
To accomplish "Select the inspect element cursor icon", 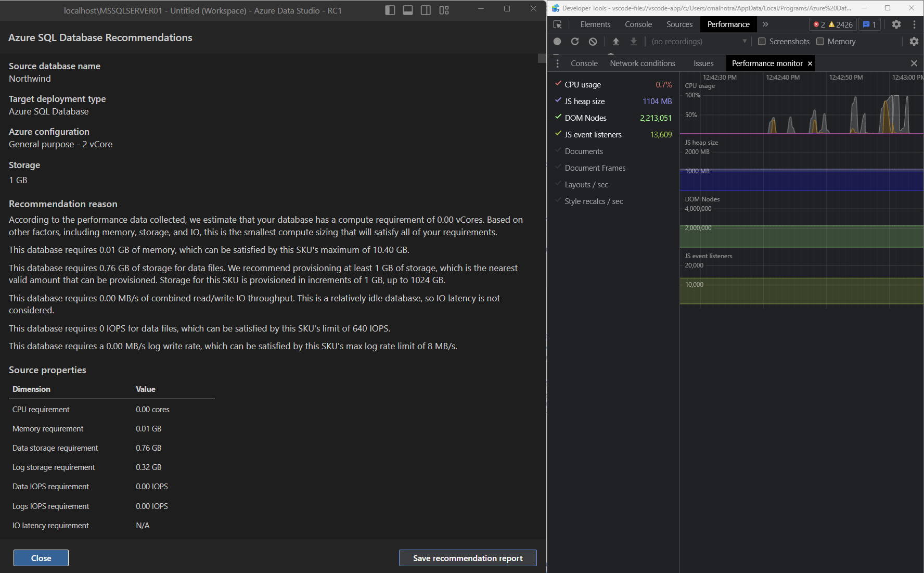I will click(558, 24).
